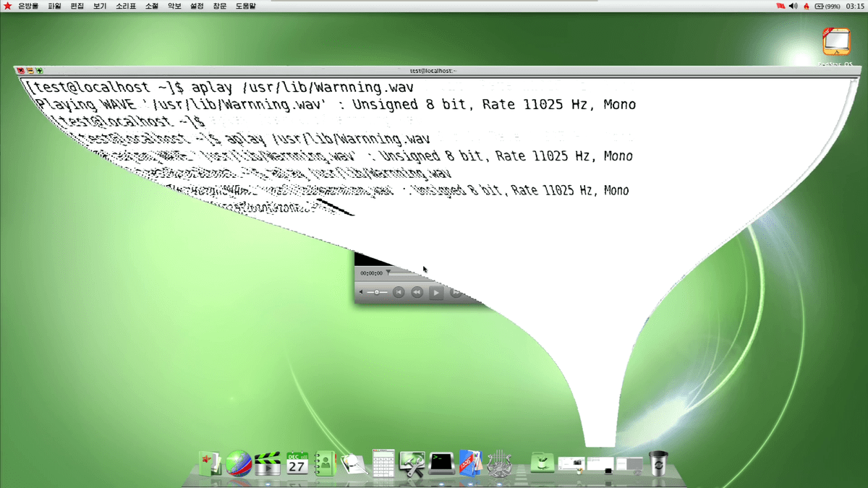Click the media player volume slider knob
Image resolution: width=868 pixels, height=488 pixels.
(x=376, y=292)
